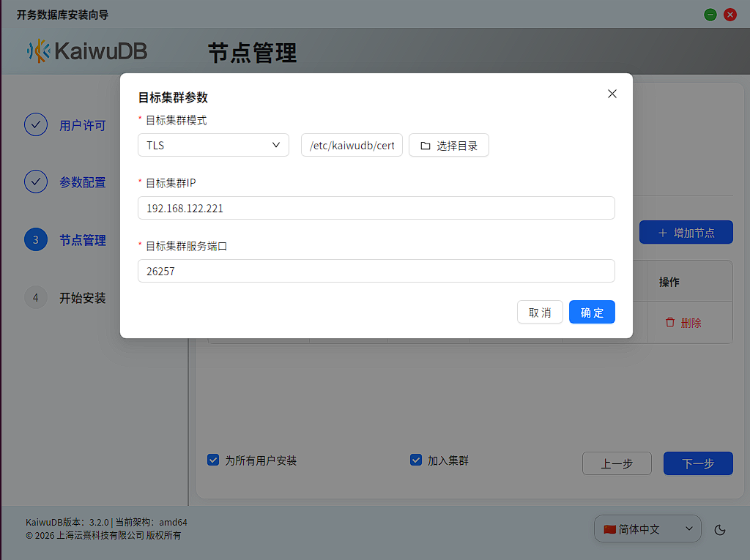Click the step 3 circle icon
Screen dimensions: 750x560
[36, 239]
